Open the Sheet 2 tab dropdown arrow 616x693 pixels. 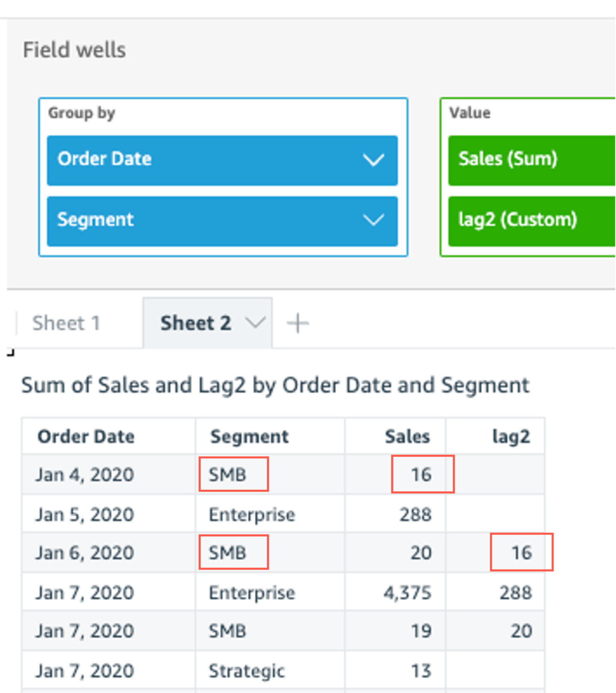click(x=255, y=323)
